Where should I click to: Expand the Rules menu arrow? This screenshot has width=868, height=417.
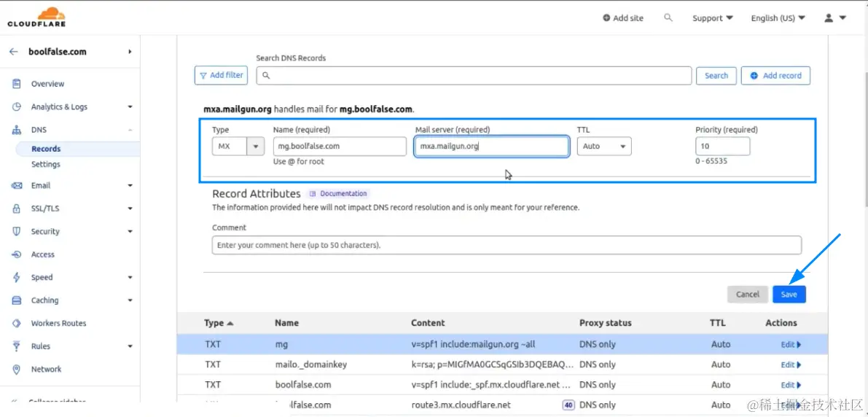coord(130,346)
